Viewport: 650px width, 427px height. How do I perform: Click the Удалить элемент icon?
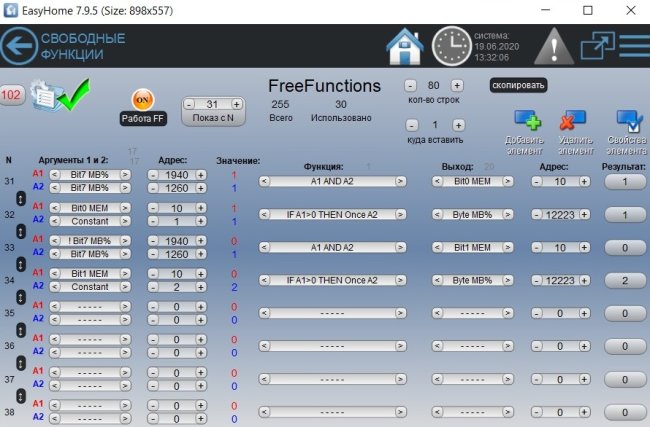(573, 125)
